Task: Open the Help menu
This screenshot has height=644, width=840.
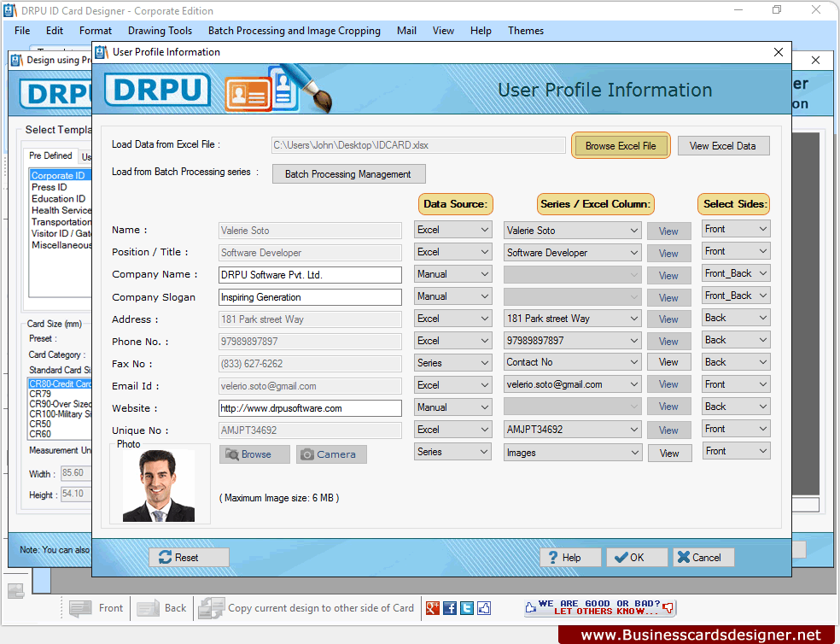Action: point(481,31)
